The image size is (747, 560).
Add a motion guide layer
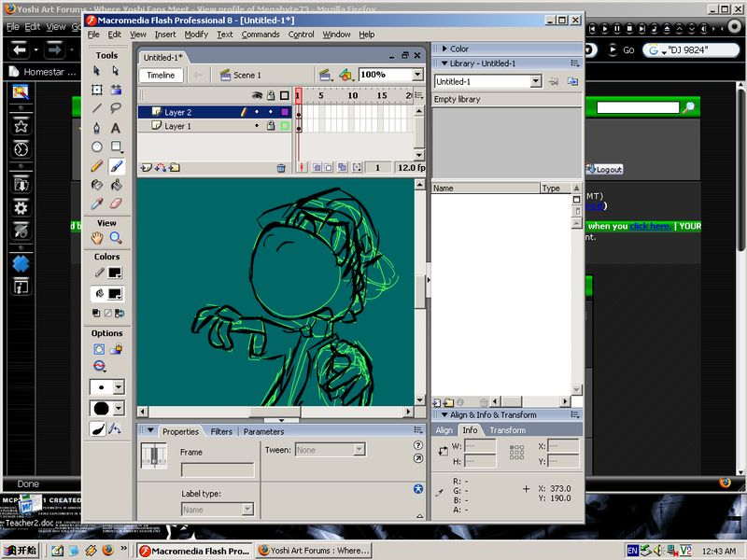(x=160, y=168)
